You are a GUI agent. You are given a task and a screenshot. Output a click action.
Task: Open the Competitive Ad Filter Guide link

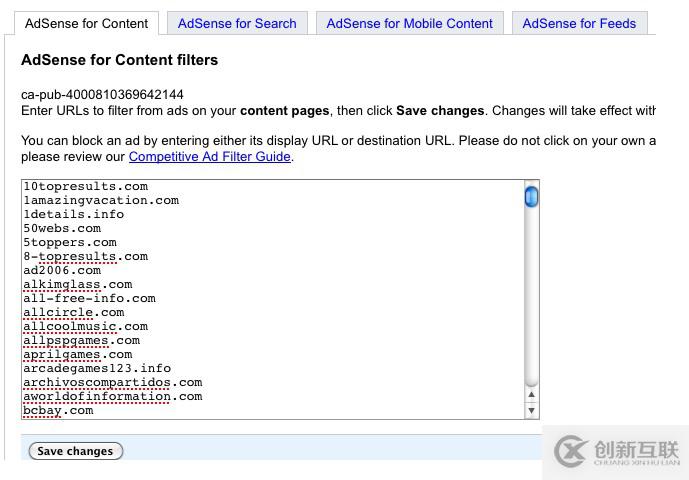(210, 156)
